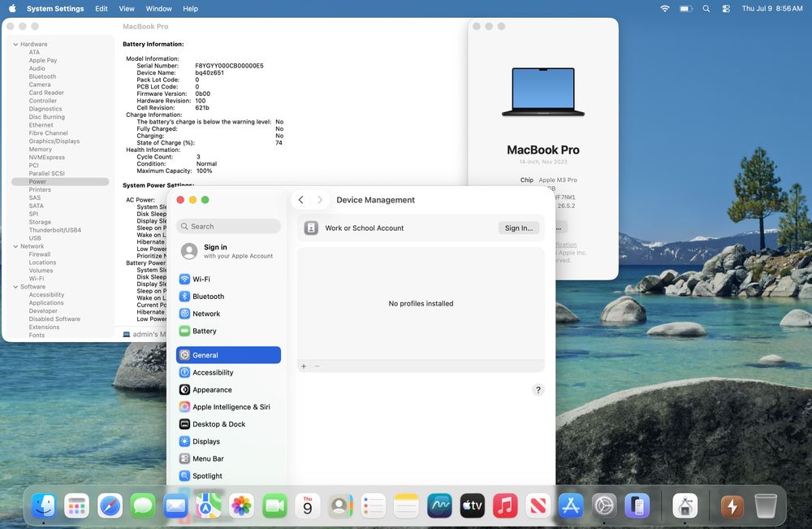Open Desktop & Dock settings

(x=228, y=424)
